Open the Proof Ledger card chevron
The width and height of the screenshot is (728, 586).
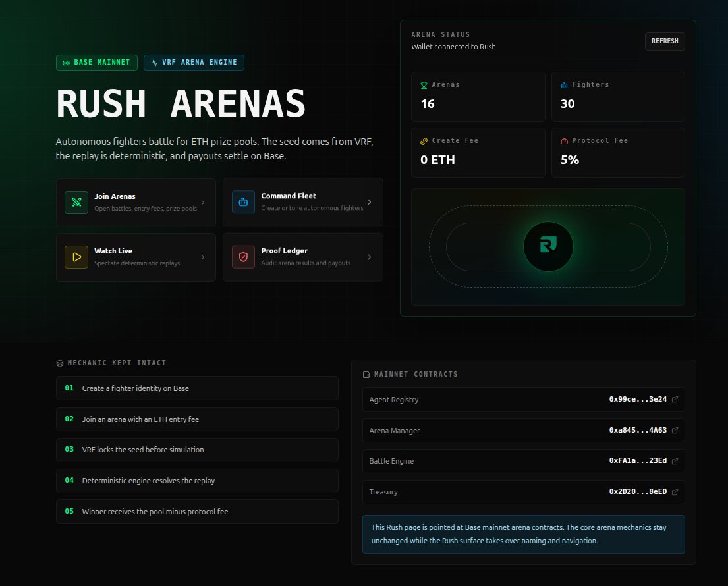click(x=370, y=257)
